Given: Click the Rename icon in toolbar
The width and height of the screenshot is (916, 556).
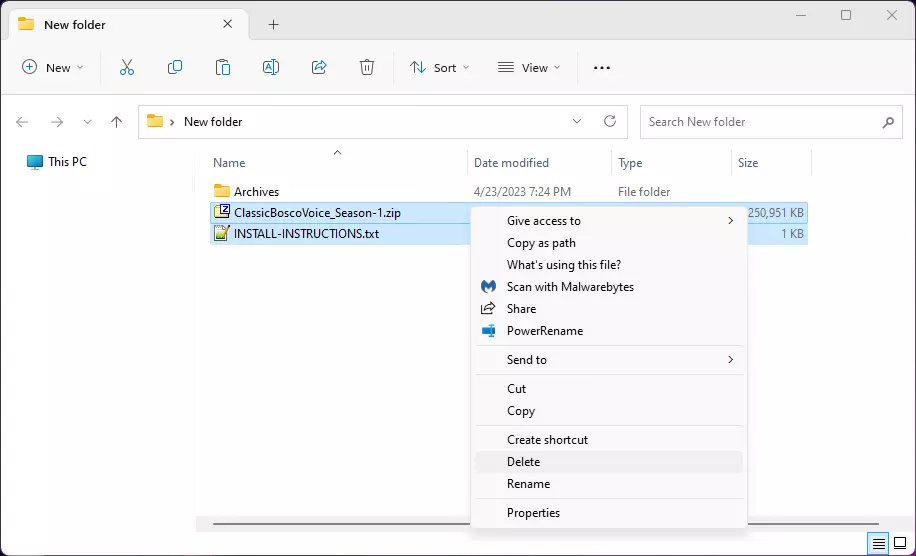Looking at the screenshot, I should coord(271,67).
